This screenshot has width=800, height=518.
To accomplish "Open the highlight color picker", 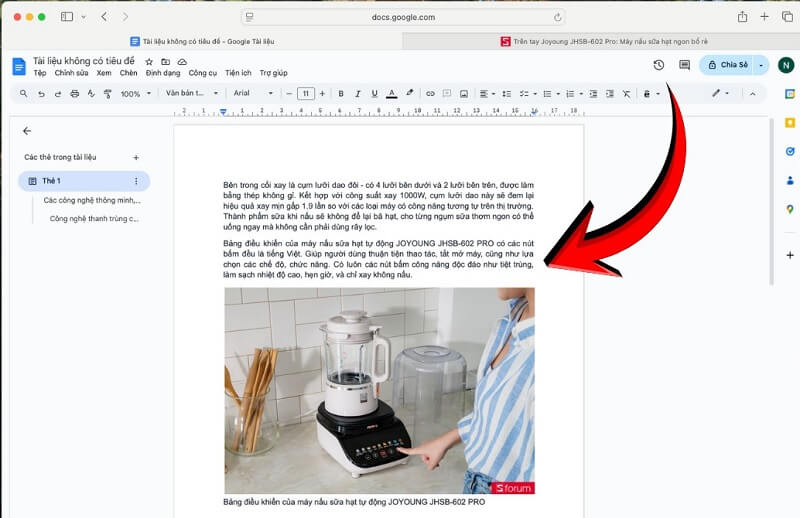I will [x=409, y=93].
